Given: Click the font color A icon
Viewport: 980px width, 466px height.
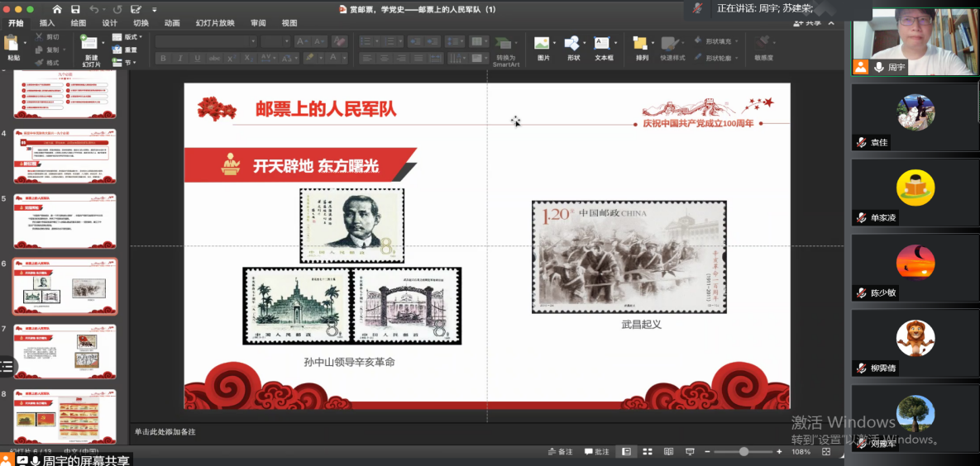Looking at the screenshot, I should click(334, 58).
